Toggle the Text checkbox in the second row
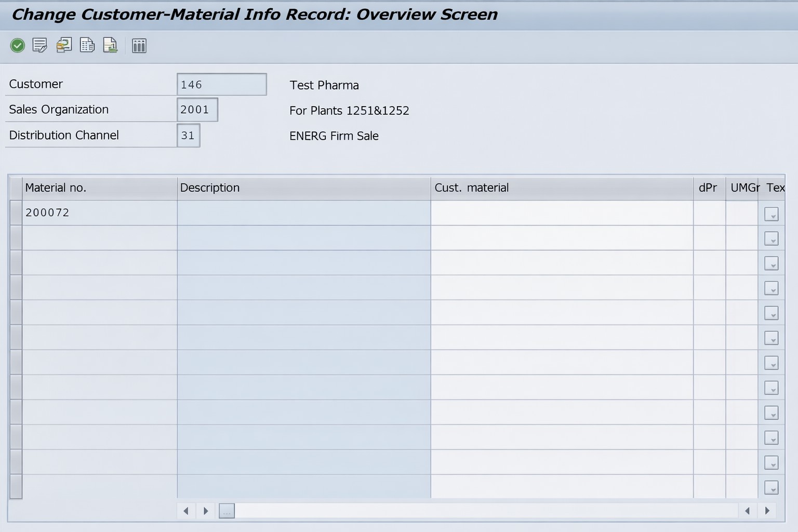This screenshot has width=798, height=532. (x=771, y=239)
